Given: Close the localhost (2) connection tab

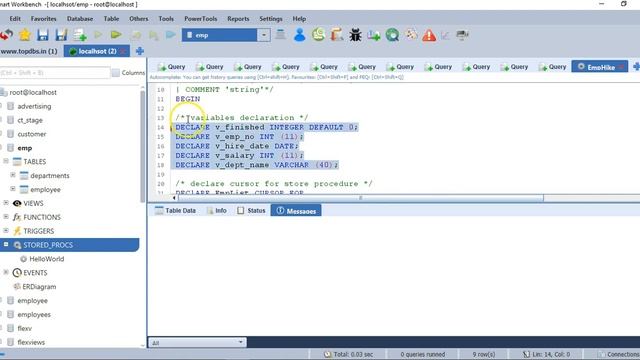Looking at the screenshot, I should pos(122,51).
